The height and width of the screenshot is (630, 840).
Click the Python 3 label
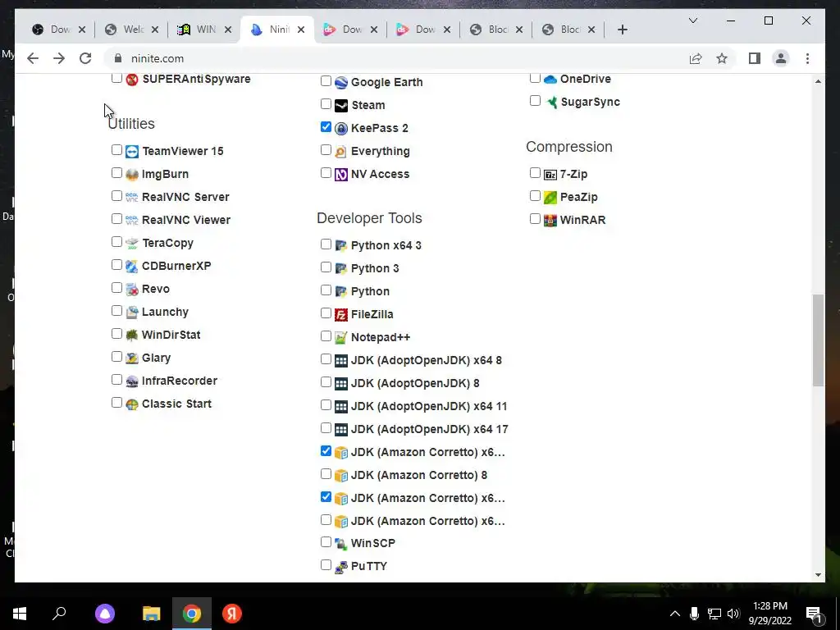(375, 268)
